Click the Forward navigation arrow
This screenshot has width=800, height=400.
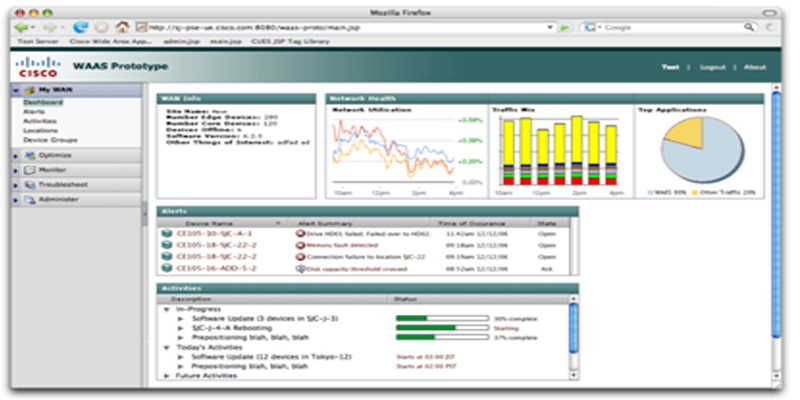[x=49, y=27]
